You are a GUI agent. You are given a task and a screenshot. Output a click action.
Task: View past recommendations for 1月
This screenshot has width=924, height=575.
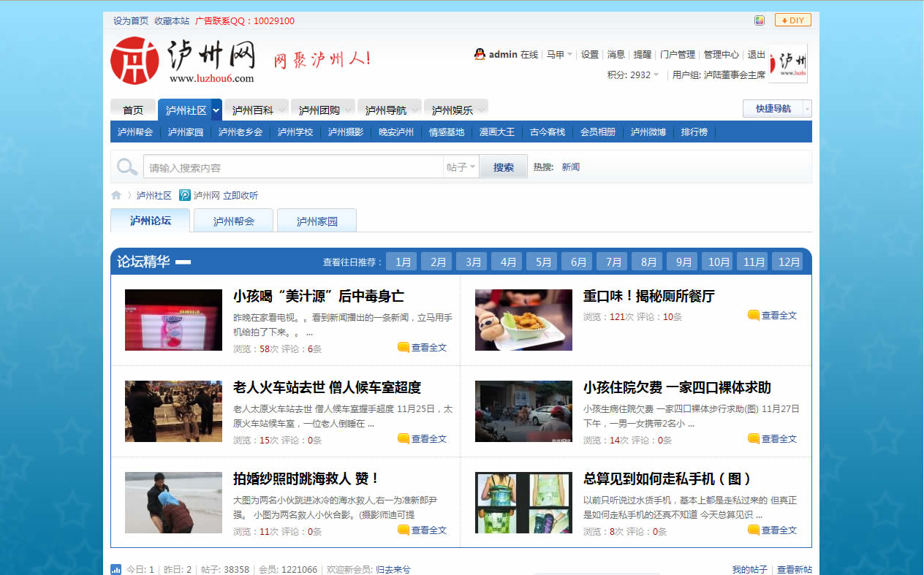tap(403, 262)
